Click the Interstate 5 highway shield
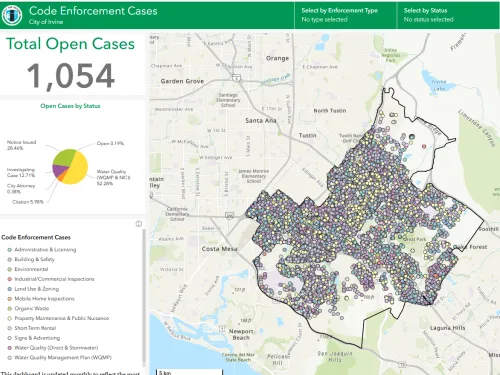The width and height of the screenshot is (500, 375). [236, 78]
